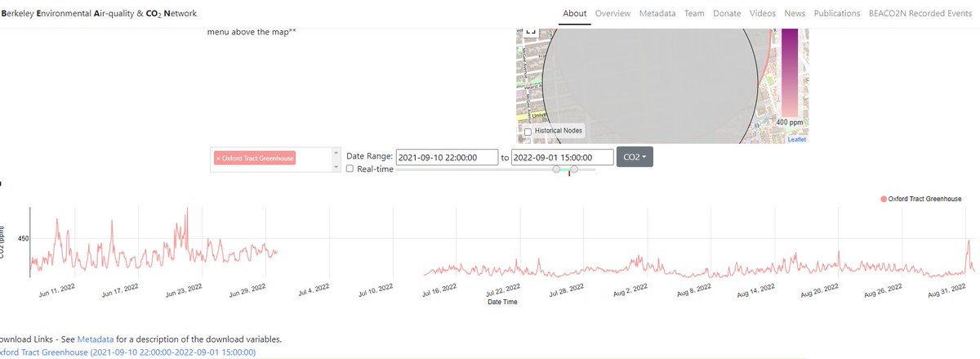This screenshot has height=359, width=980.
Task: Click the node selector up arrow
Action: click(x=336, y=152)
